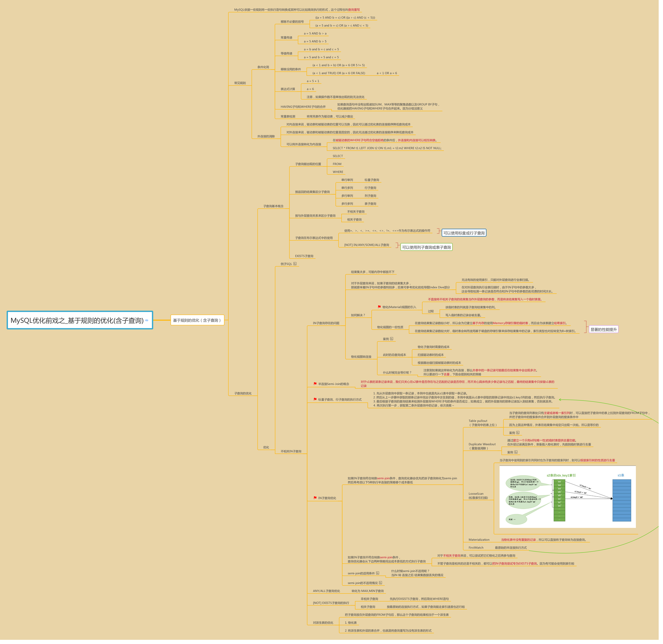Select the 子查询能出现的位置 node
The image size is (663, 644).
pyautogui.click(x=310, y=165)
